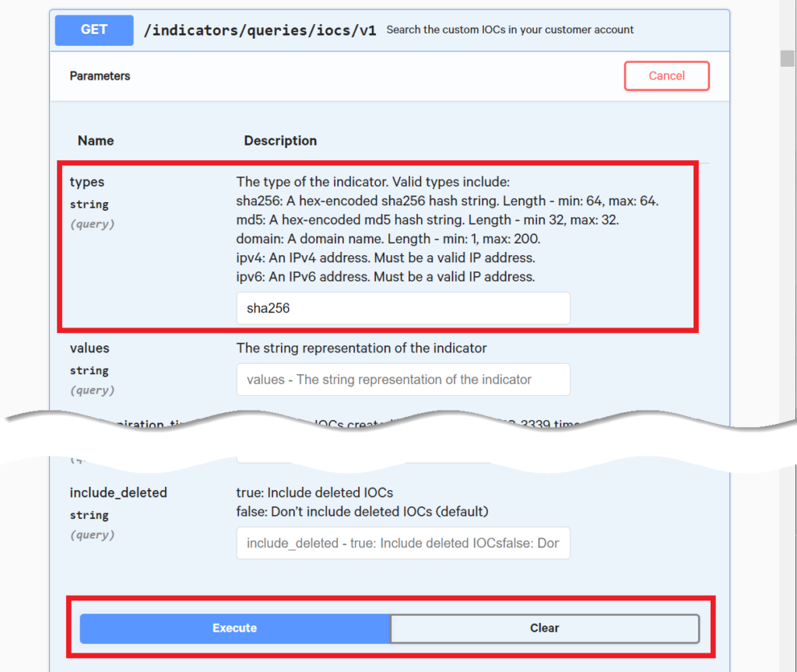Click the include_deleted input field
Viewport: 797px width, 672px height.
tap(403, 543)
